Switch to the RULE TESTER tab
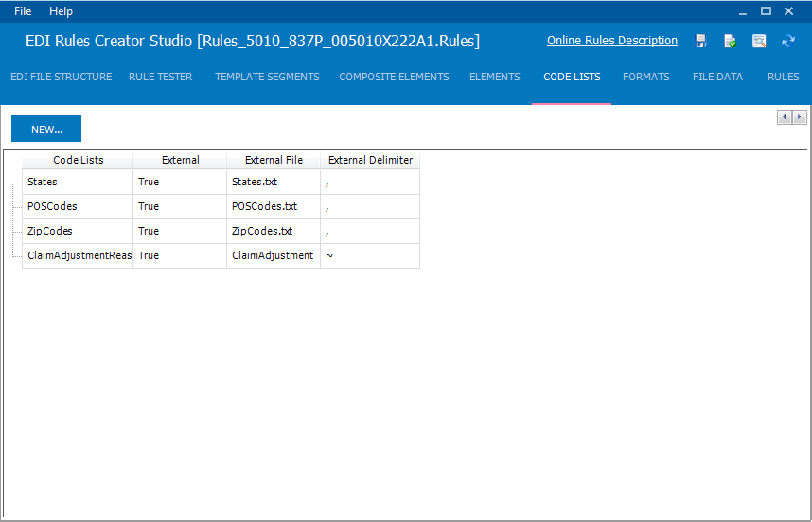Screen dimensions: 812x522 pos(161,77)
